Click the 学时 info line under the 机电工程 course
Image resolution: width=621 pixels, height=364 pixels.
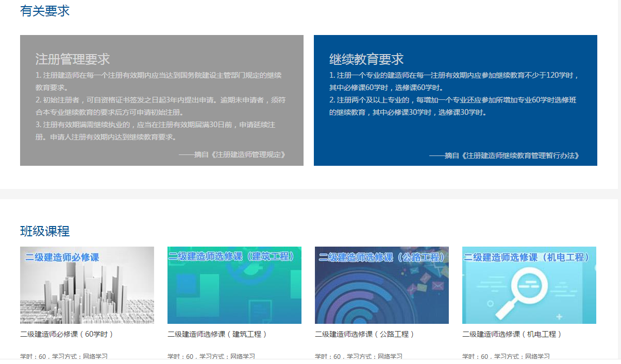[x=506, y=356]
